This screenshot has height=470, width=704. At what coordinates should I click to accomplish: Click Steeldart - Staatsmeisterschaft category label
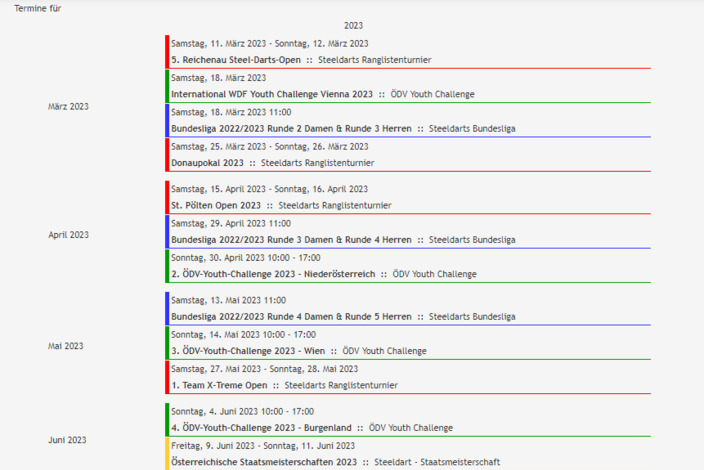437,462
